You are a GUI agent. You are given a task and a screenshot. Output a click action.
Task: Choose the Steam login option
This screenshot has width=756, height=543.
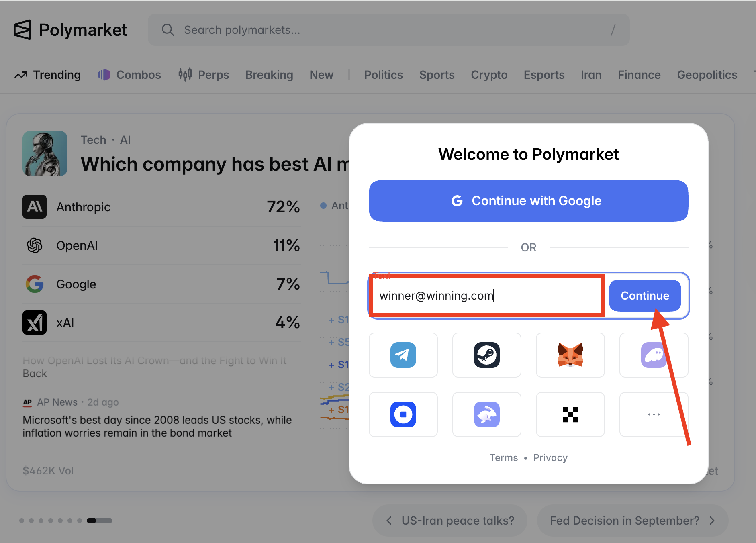487,355
